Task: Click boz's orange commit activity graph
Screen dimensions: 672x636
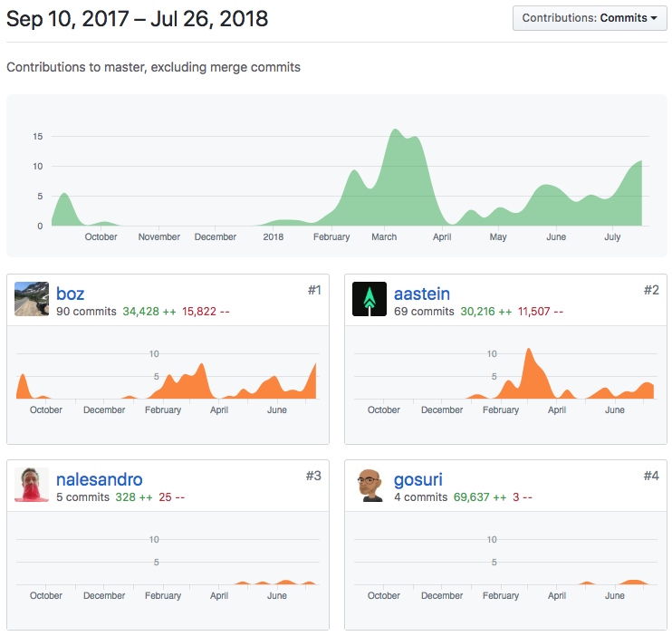Action: tap(167, 382)
